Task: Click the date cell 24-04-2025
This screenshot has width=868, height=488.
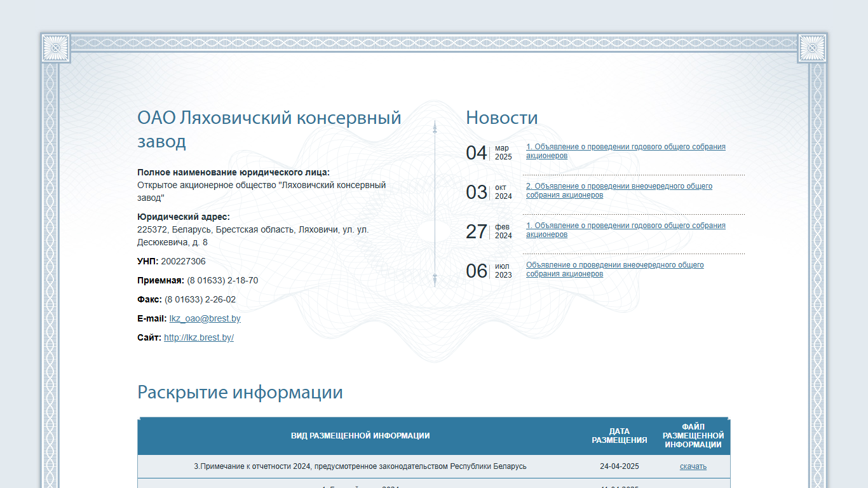Action: (620, 466)
